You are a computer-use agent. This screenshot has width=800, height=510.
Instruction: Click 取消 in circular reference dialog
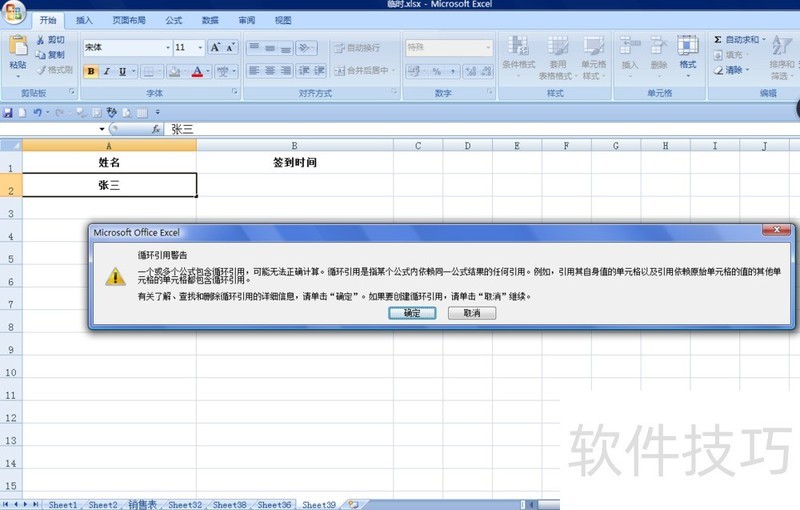[x=472, y=313]
